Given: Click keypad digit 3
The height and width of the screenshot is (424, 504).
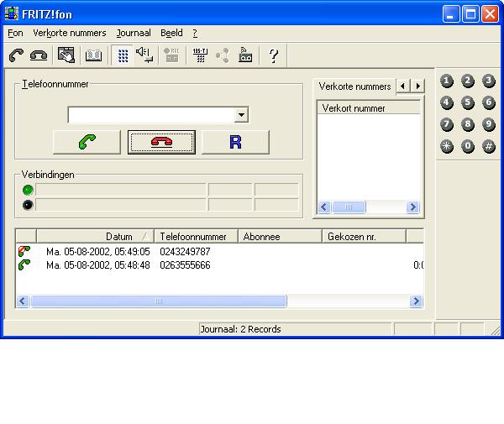Looking at the screenshot, I should [x=489, y=81].
